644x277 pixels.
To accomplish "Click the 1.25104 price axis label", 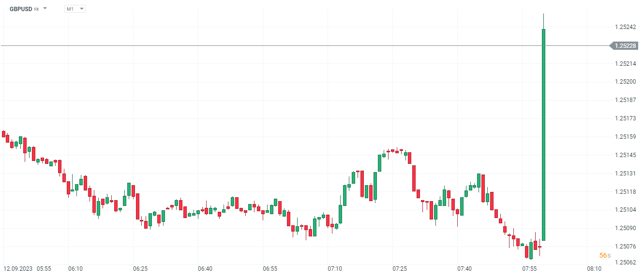I will 625,210.
